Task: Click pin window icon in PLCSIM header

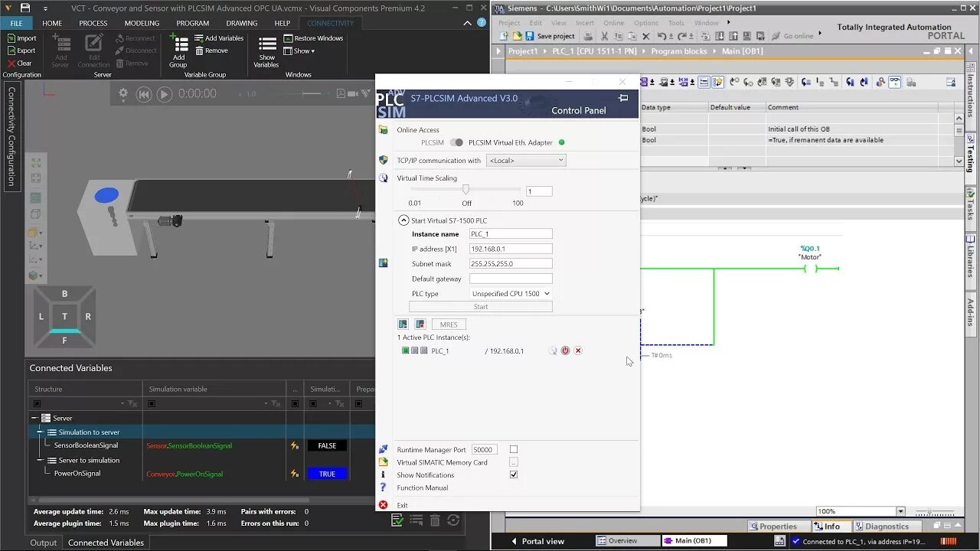Action: tap(623, 98)
